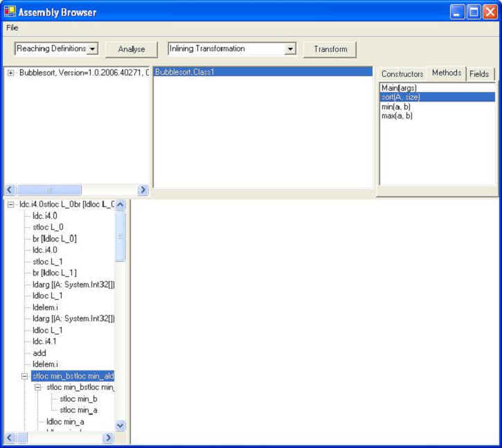This screenshot has height=448, width=502.
Task: Switch to the Fields tab
Action: pos(478,74)
